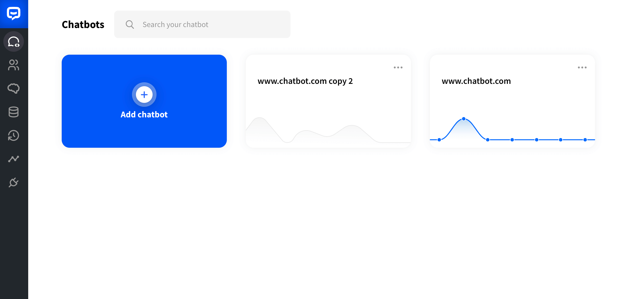Click the peak point on blue chart

464,119
